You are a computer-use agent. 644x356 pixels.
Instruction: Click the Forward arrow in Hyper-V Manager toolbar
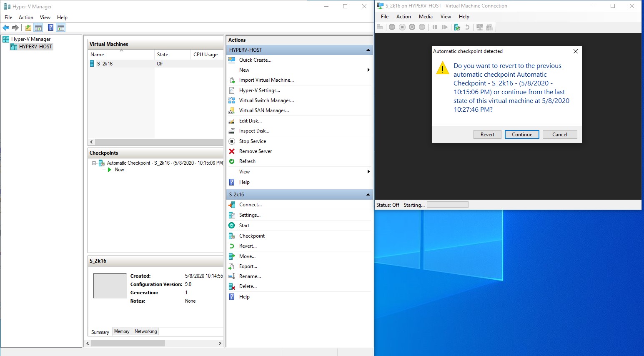[15, 28]
